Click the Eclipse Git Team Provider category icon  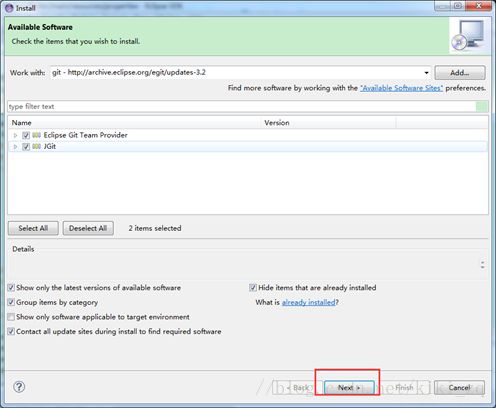pyautogui.click(x=37, y=135)
